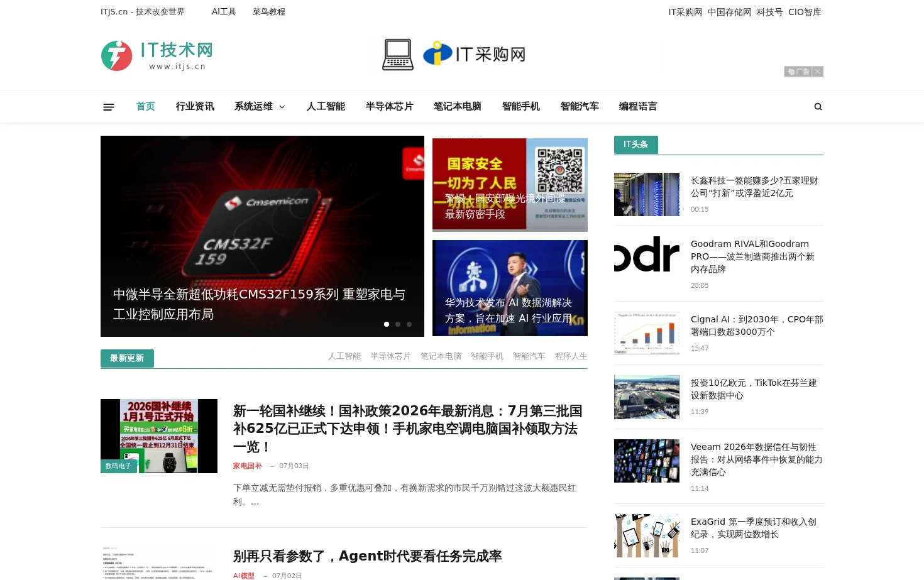Viewport: 924px width, 580px height.
Task: Filter latest by 笔记本电脑 tab
Action: (441, 356)
